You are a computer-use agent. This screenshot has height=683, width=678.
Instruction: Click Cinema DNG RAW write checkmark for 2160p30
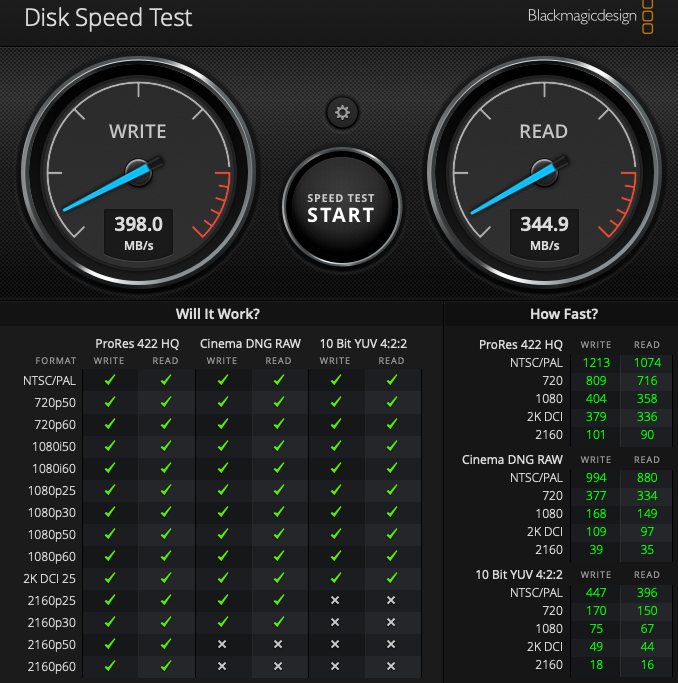[222, 622]
